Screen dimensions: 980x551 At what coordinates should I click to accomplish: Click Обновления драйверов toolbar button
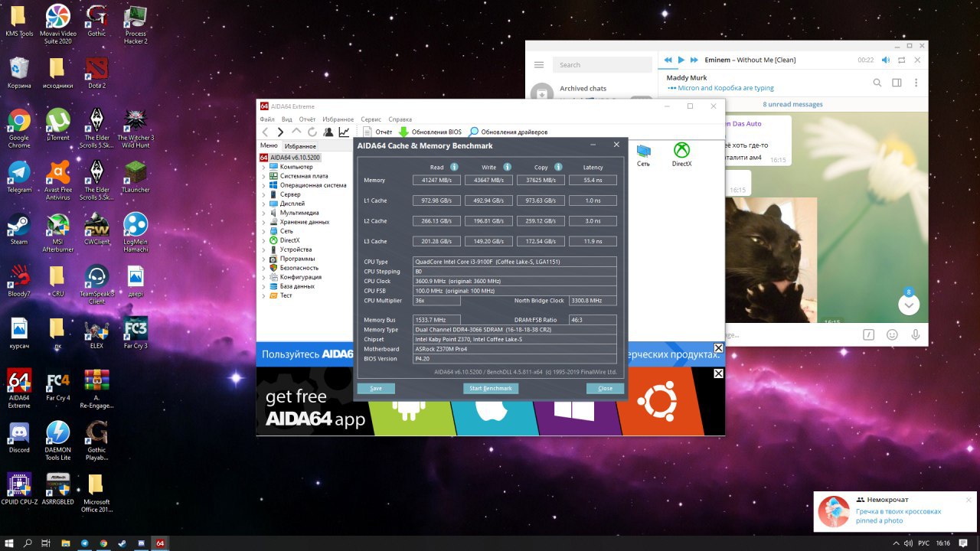coord(508,132)
